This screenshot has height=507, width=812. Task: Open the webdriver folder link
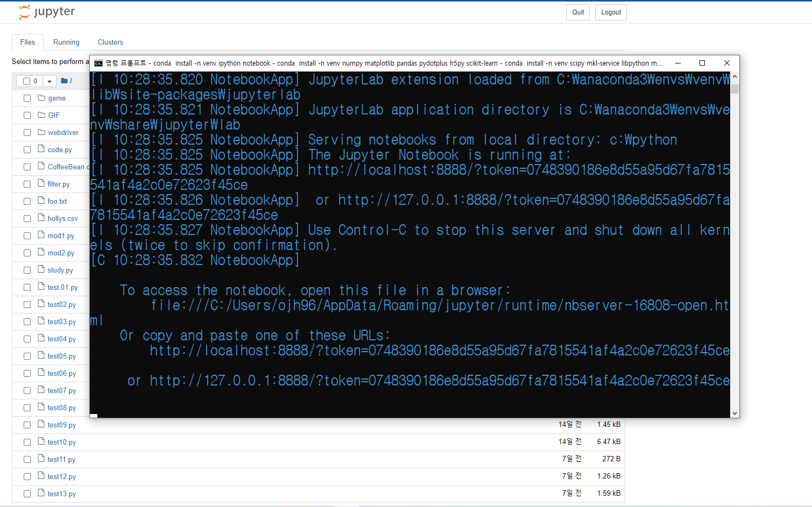[x=63, y=133]
